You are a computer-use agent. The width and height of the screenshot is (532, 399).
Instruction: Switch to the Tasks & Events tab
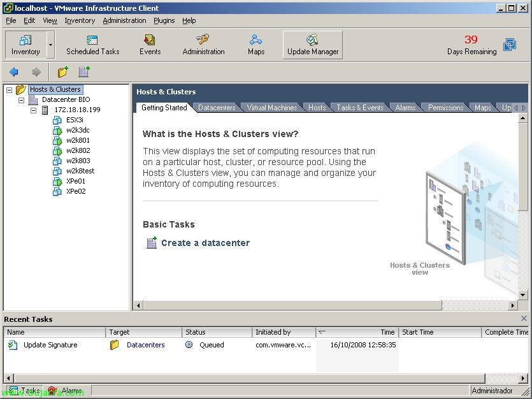click(360, 108)
